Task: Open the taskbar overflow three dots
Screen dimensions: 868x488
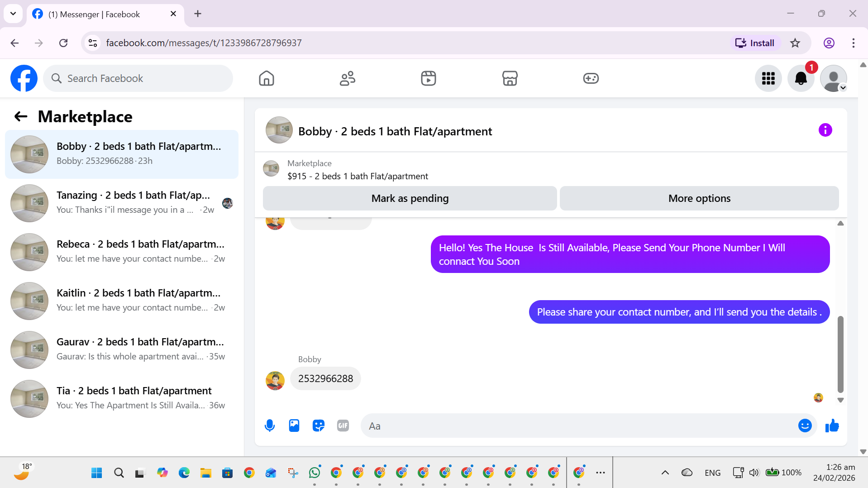Action: [x=601, y=473]
